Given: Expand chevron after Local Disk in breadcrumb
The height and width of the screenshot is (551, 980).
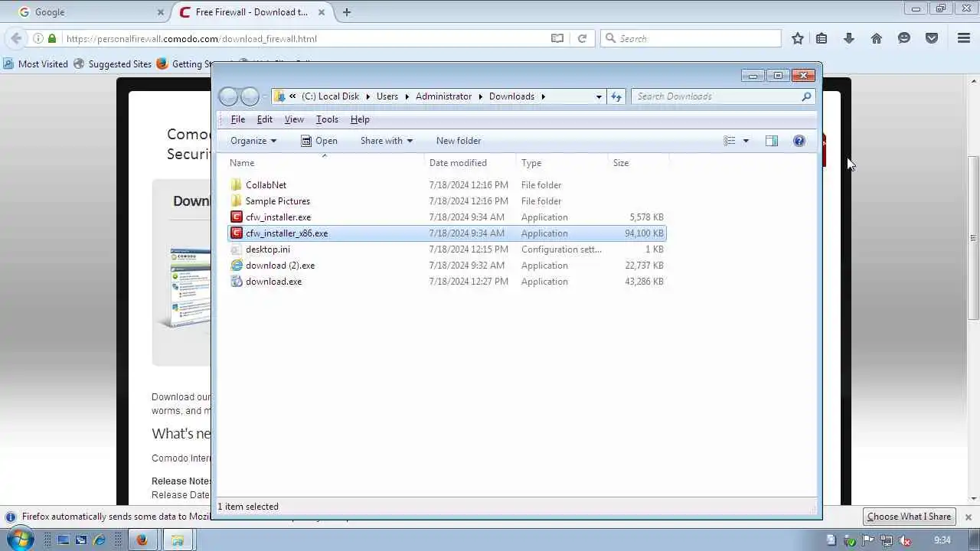Looking at the screenshot, I should [x=367, y=96].
